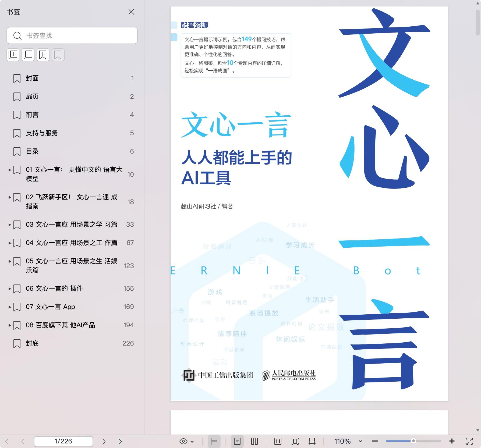Click bookmark icon beside 目录
This screenshot has width=481, height=448.
(x=17, y=152)
